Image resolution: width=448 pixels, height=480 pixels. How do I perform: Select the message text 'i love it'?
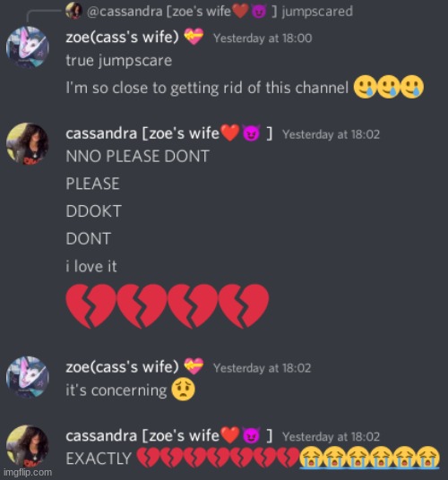tap(91, 266)
